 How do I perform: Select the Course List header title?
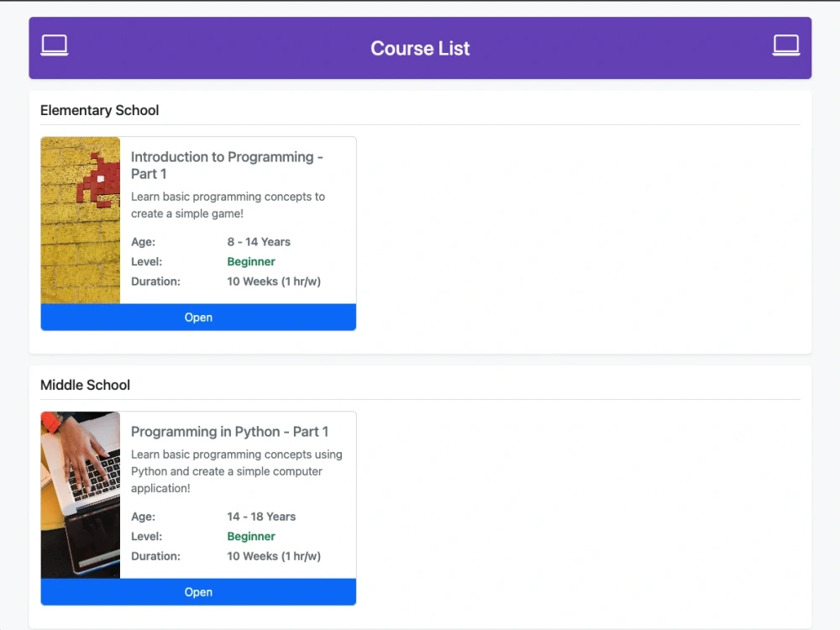[x=420, y=48]
